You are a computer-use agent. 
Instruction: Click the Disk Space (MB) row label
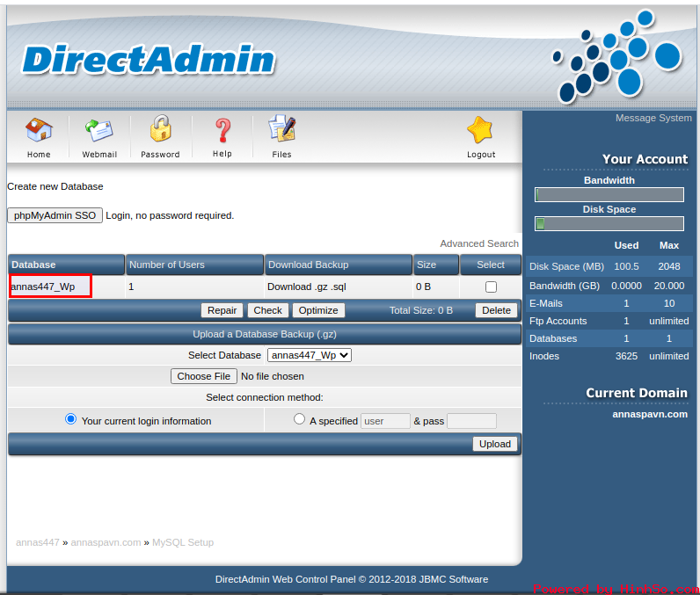566,266
